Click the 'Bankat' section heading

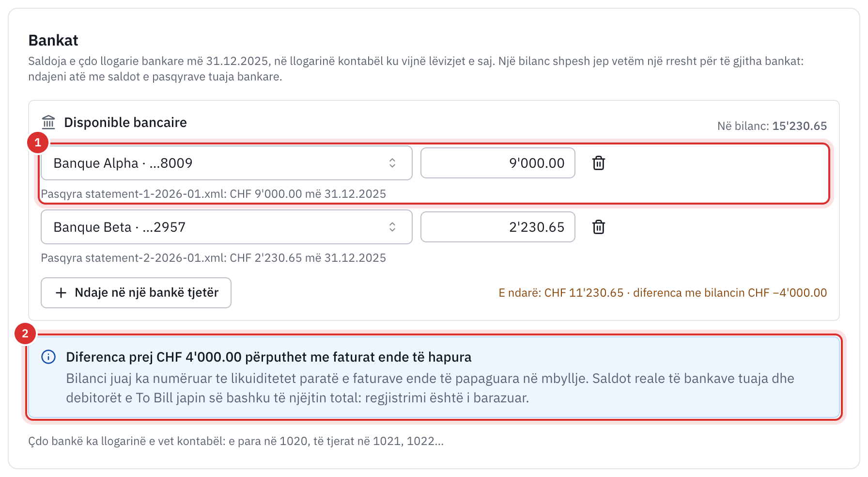click(53, 40)
